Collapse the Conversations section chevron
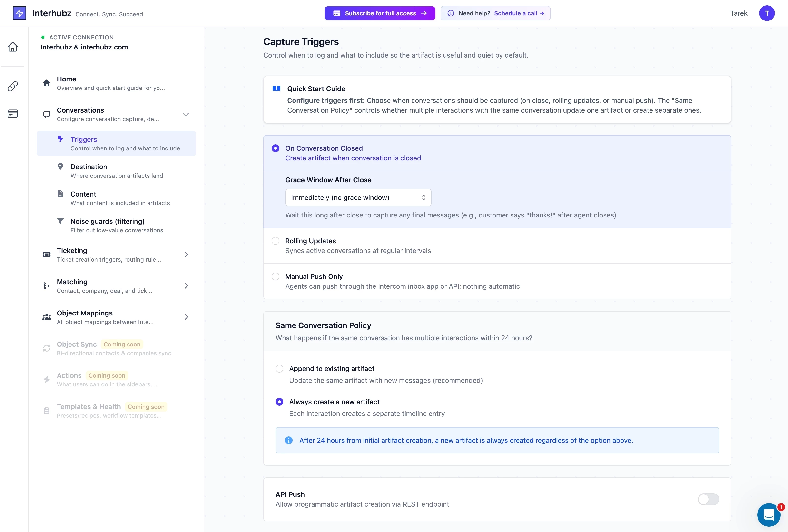Image resolution: width=788 pixels, height=532 pixels. coord(186,115)
